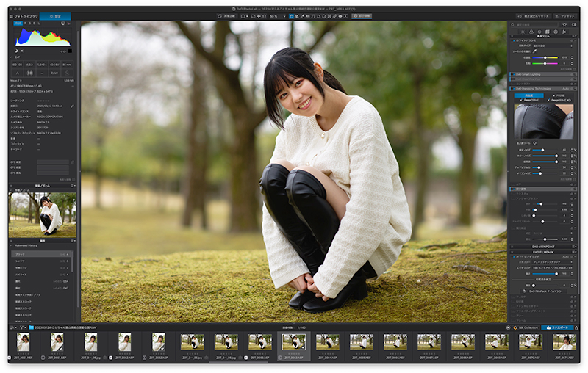Open the Color tools tab icon
Viewport: 588px width, 373px height.
tap(531, 32)
